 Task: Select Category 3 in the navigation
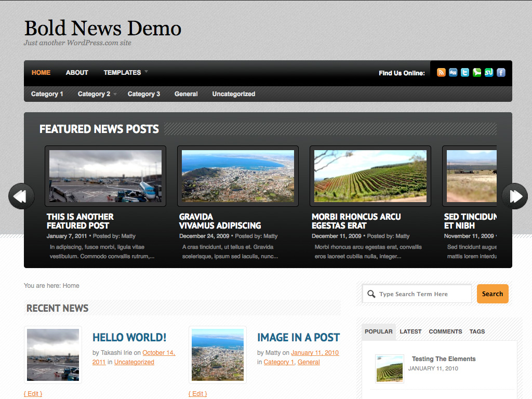144,94
